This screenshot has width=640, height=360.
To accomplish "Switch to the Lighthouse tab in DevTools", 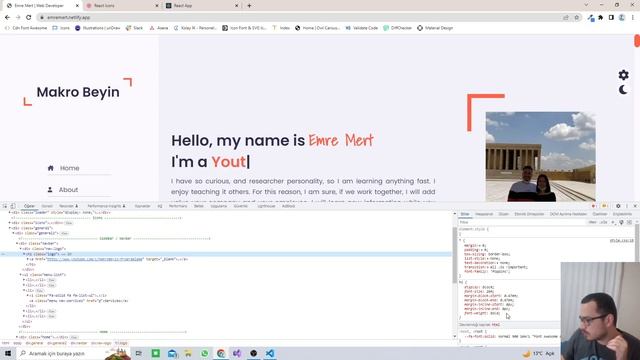I will click(266, 206).
